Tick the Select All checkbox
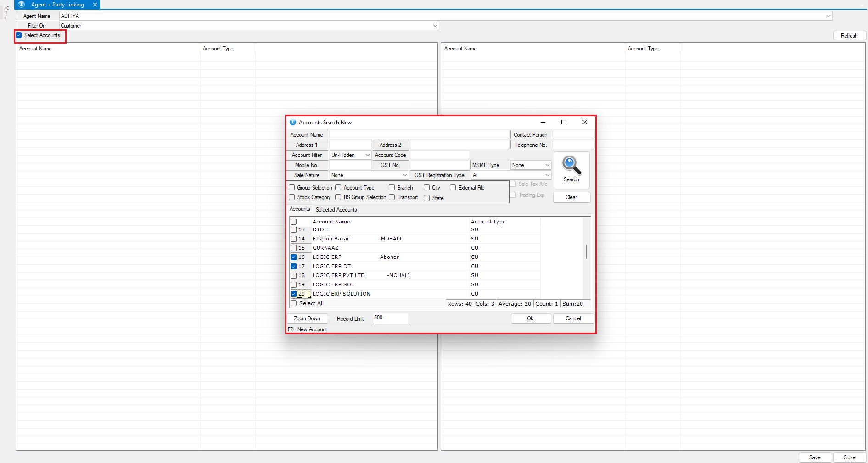 click(294, 303)
